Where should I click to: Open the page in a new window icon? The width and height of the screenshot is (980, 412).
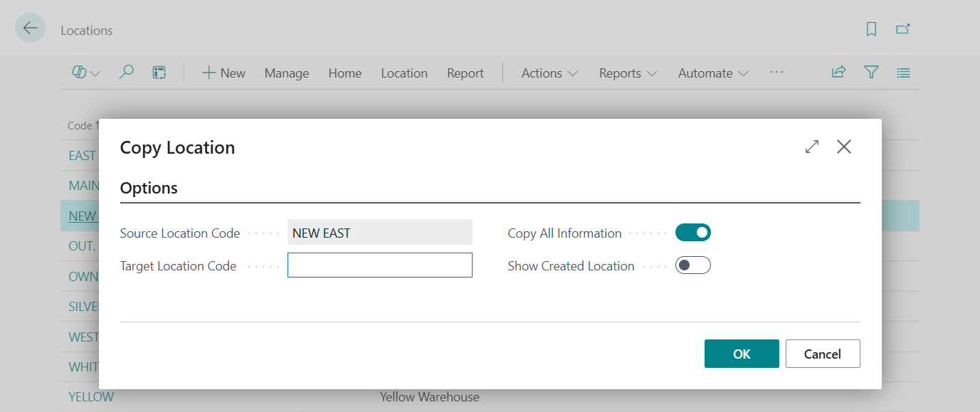(902, 28)
